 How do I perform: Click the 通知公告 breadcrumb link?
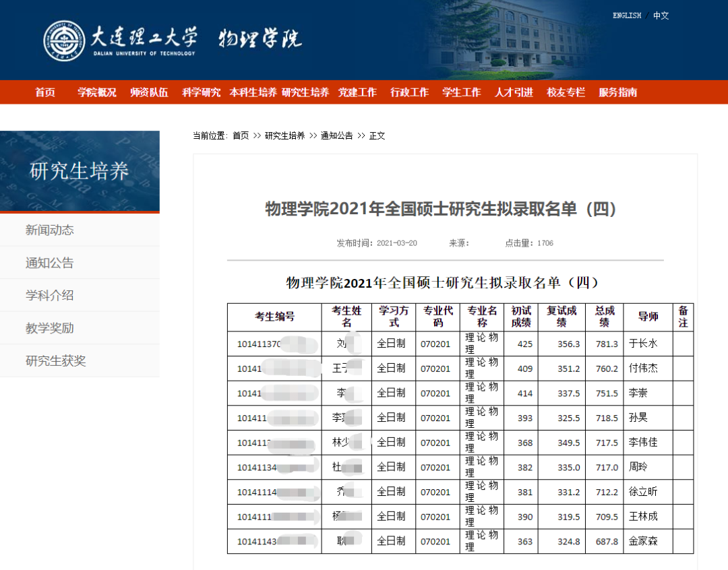tap(336, 135)
